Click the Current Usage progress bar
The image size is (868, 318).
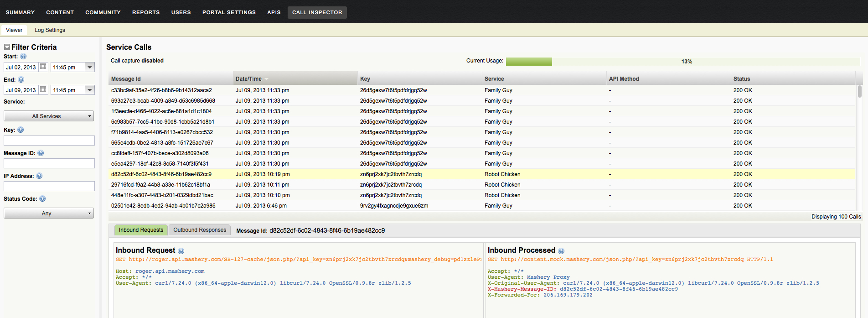point(683,61)
